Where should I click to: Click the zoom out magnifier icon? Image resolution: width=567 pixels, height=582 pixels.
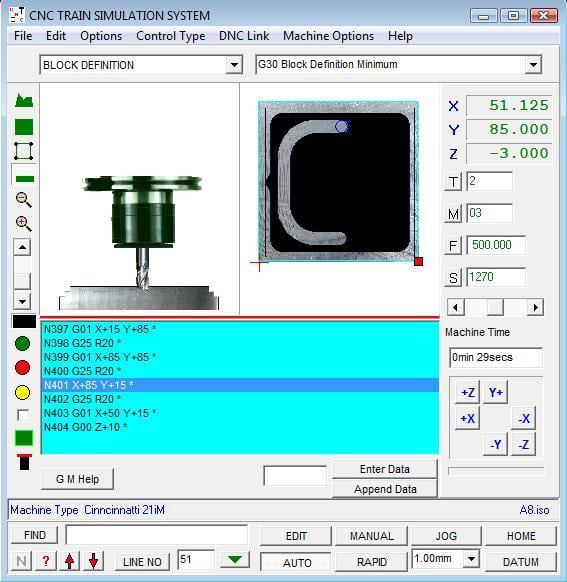(x=23, y=200)
